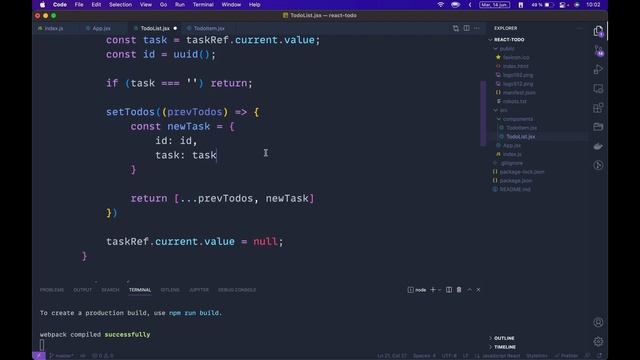Viewport: 640px width, 360px height.
Task: Open the Extensions view icon
Action: pos(598,108)
